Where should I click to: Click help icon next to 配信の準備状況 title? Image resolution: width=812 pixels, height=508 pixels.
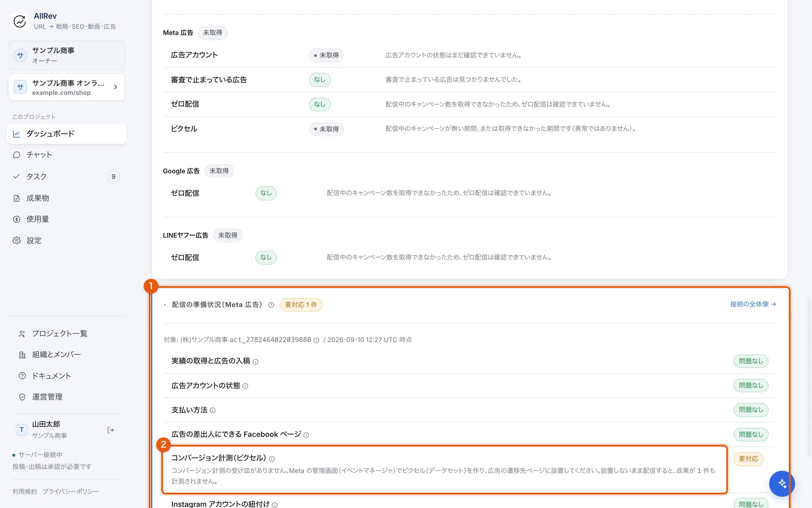tap(271, 305)
